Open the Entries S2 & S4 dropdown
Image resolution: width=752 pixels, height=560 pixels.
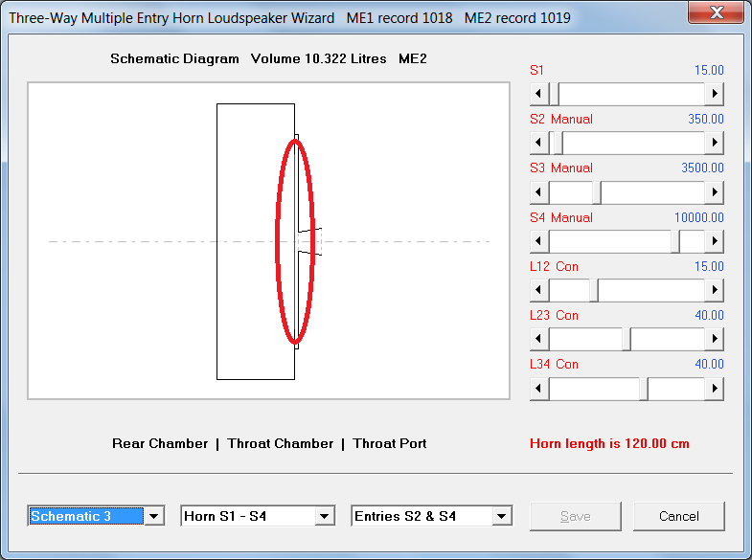click(x=502, y=516)
